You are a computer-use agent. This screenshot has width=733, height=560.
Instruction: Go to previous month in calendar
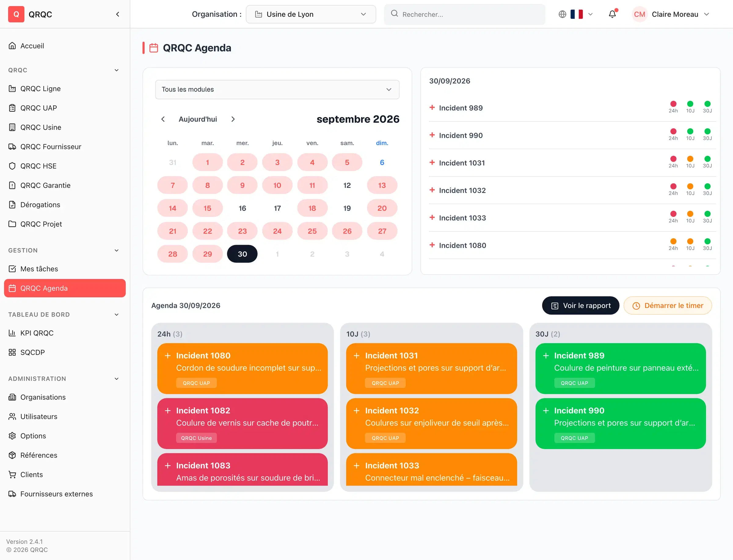coord(163,119)
